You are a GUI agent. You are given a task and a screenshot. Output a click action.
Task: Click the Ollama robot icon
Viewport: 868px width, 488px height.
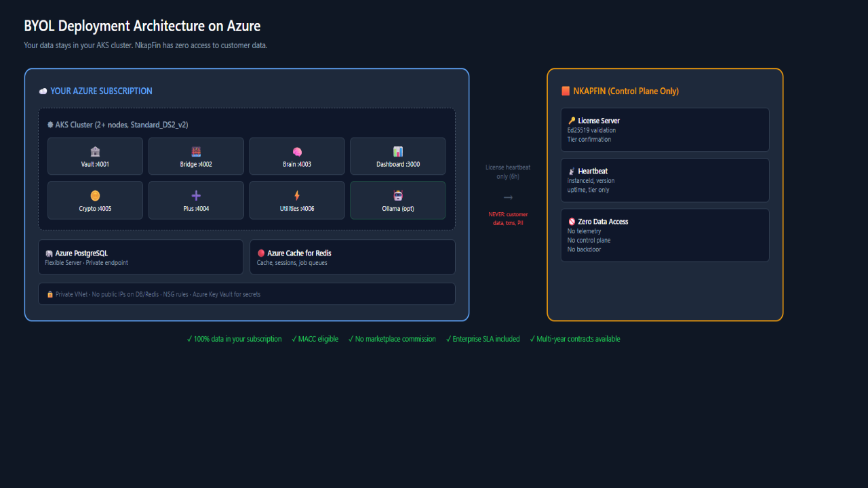398,196
